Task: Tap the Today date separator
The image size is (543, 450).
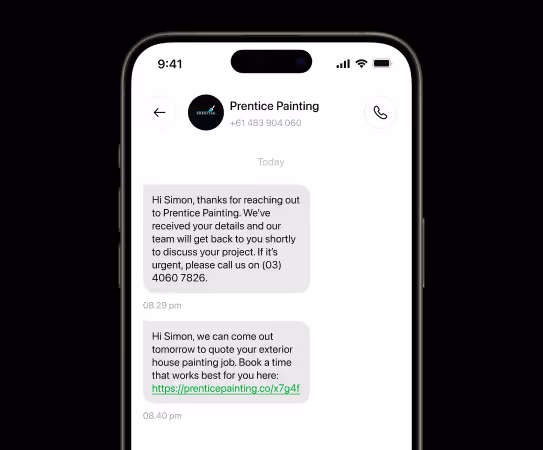Action: point(271,162)
